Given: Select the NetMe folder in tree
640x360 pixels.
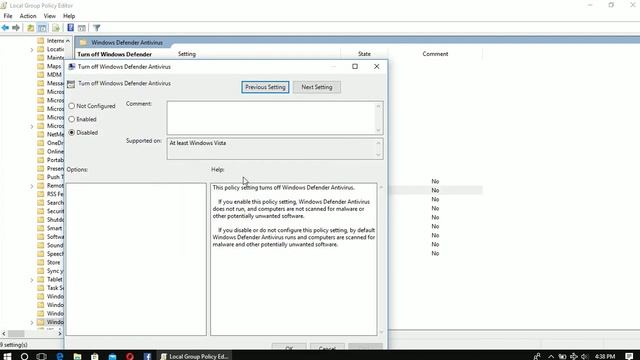Looking at the screenshot, I should [55, 134].
